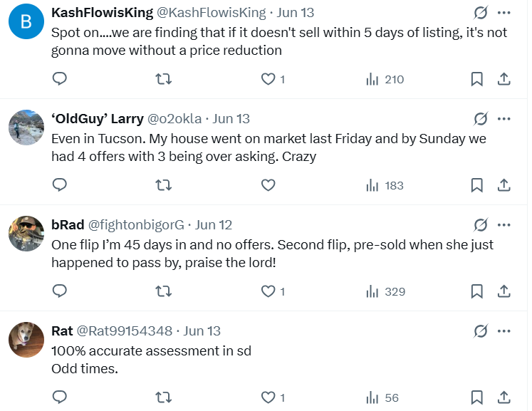Open three-dot menu on 'OldGuy' Larry's tweet

504,119
